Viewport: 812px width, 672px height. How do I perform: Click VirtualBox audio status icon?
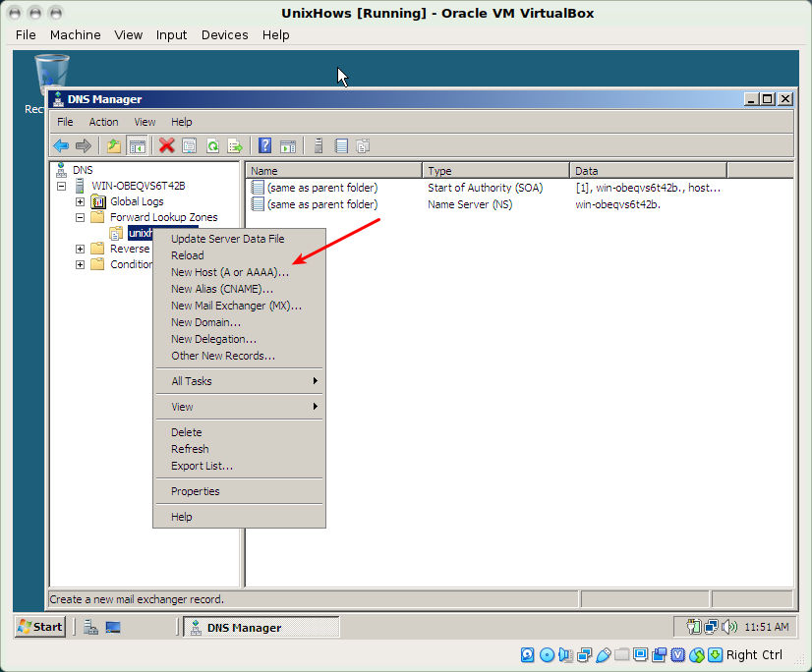pos(565,655)
